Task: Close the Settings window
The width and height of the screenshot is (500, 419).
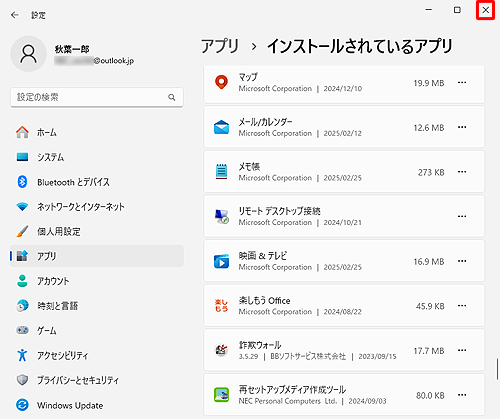Action: [485, 10]
